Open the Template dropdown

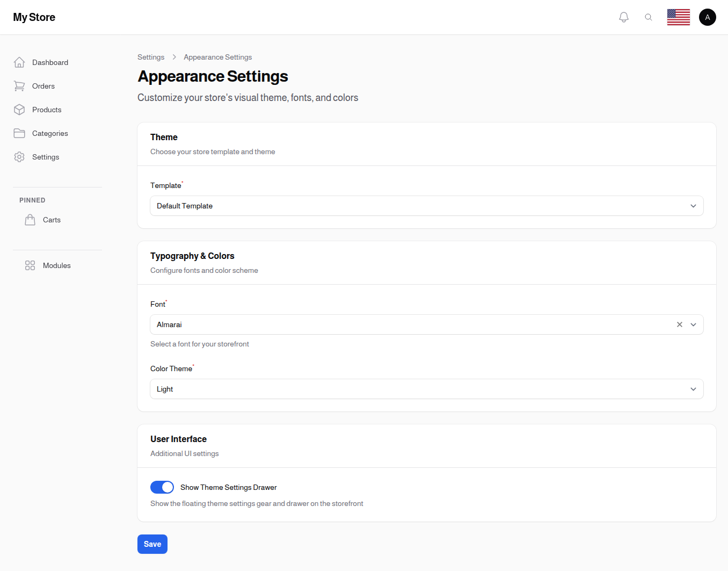tap(693, 206)
